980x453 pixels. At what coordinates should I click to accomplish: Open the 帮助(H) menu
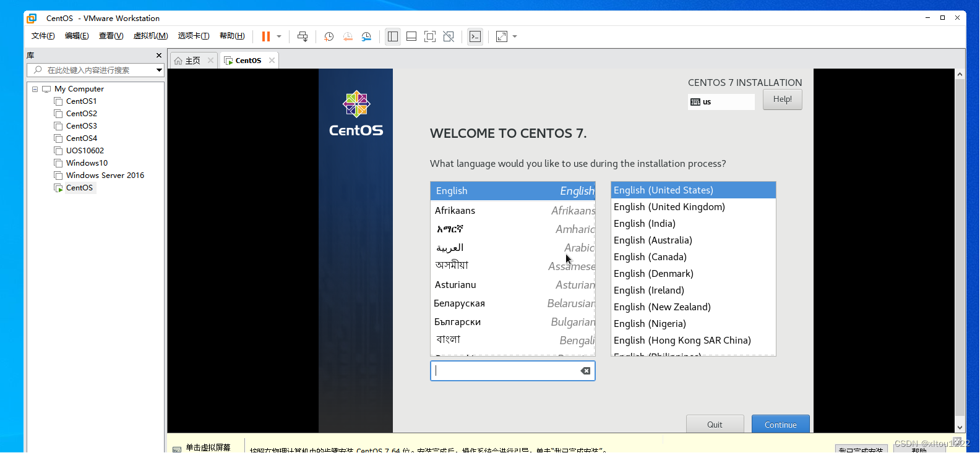click(232, 36)
